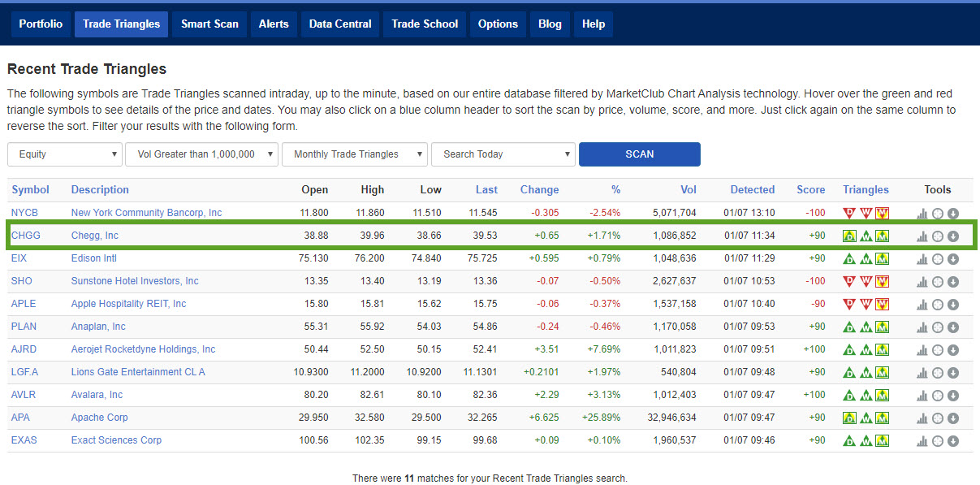
Task: Sort by the % column header
Action: tap(615, 189)
